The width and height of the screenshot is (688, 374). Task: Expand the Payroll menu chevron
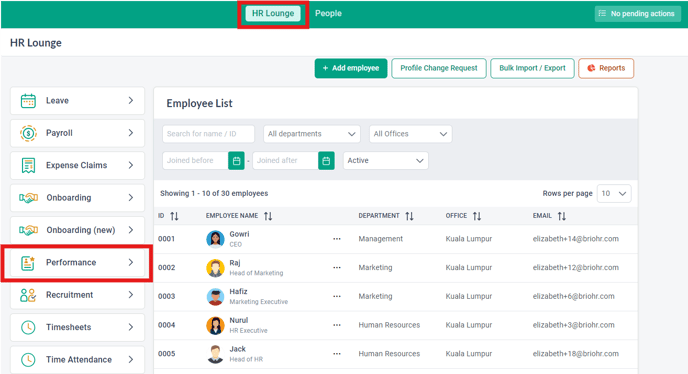[131, 133]
